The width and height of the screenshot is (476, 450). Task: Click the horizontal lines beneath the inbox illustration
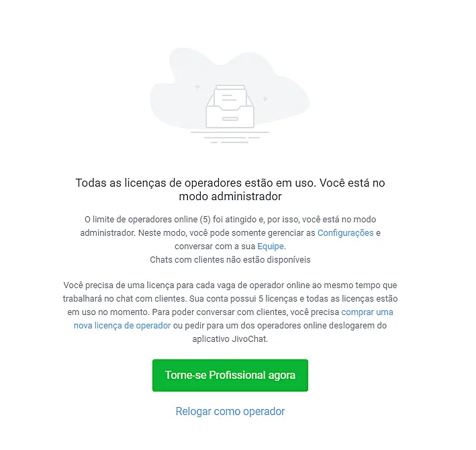point(230,137)
